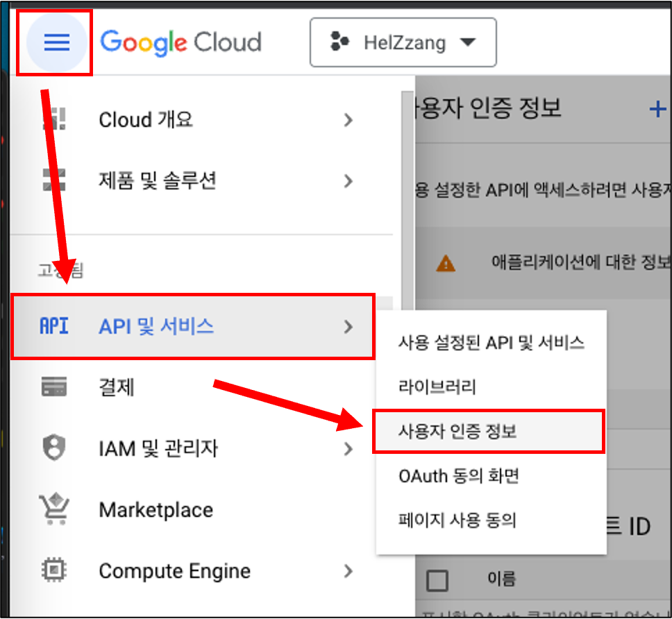672x619 pixels.
Task: Click the IAM shield icon
Action: tap(54, 448)
